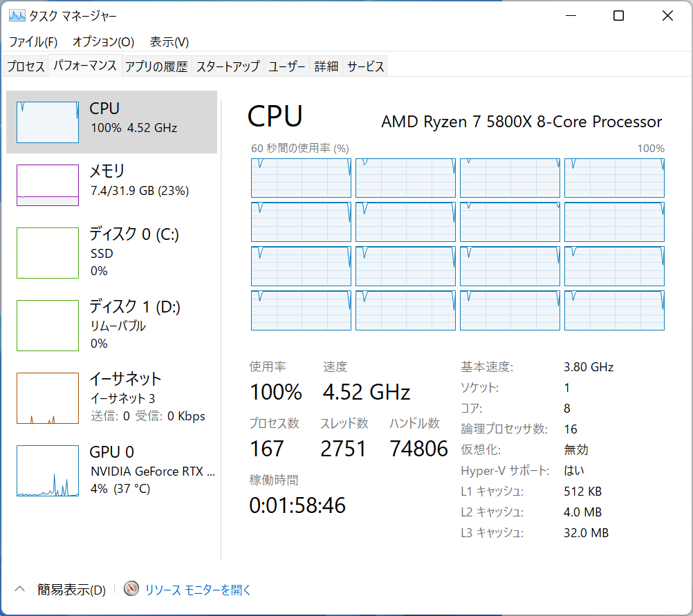Click the Resource Monitor icon

click(131, 589)
